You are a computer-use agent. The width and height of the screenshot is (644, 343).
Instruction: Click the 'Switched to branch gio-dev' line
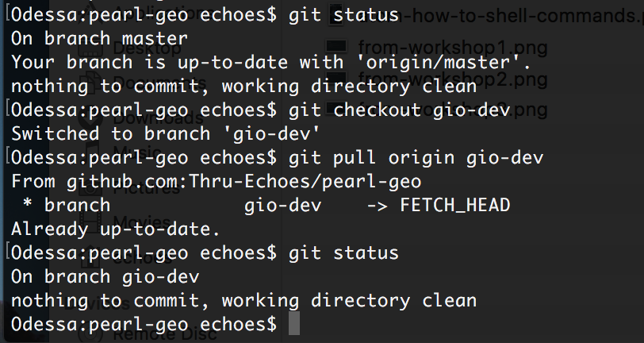pos(166,134)
